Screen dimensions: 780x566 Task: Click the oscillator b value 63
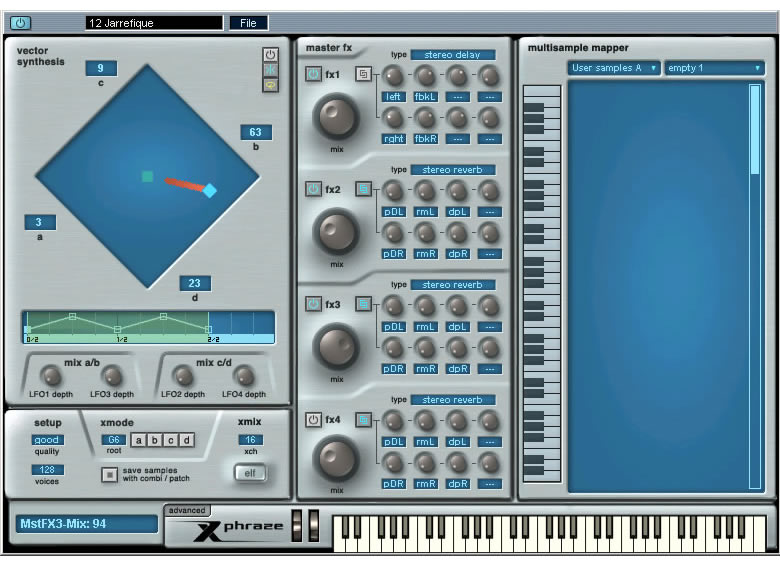[x=256, y=132]
